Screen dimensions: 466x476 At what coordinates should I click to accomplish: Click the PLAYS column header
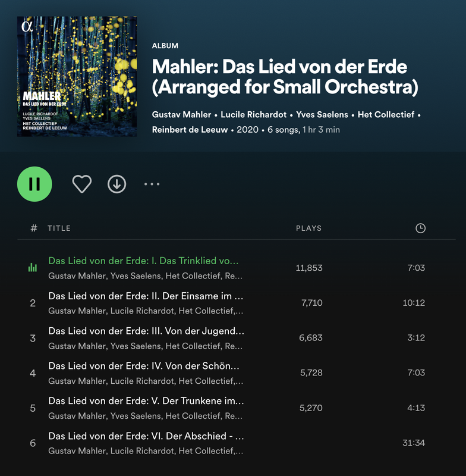click(x=308, y=228)
